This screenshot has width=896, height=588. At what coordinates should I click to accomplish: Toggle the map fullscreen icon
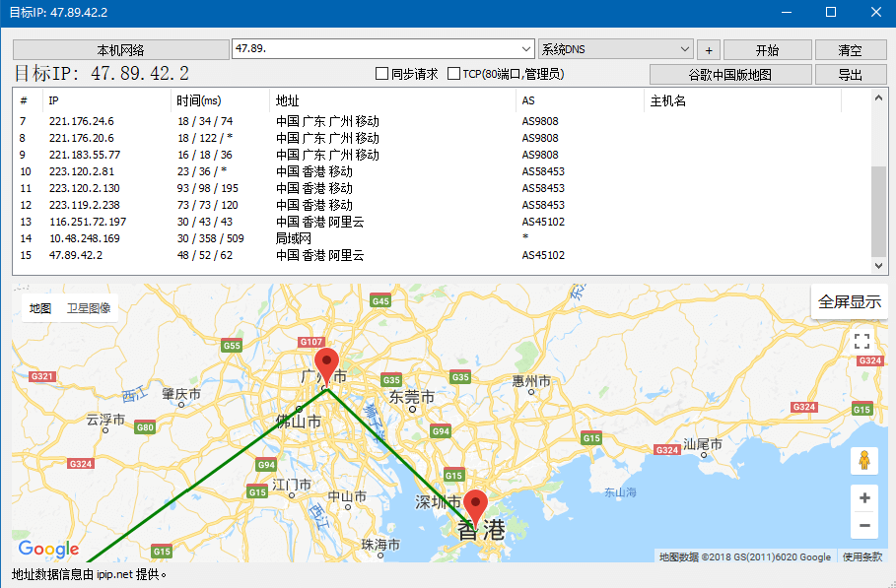[862, 342]
